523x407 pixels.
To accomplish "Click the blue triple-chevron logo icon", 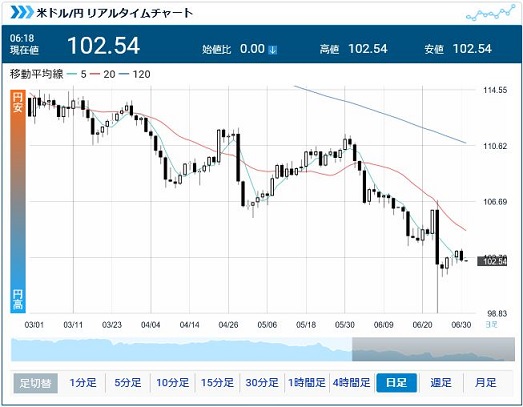I will point(22,12).
